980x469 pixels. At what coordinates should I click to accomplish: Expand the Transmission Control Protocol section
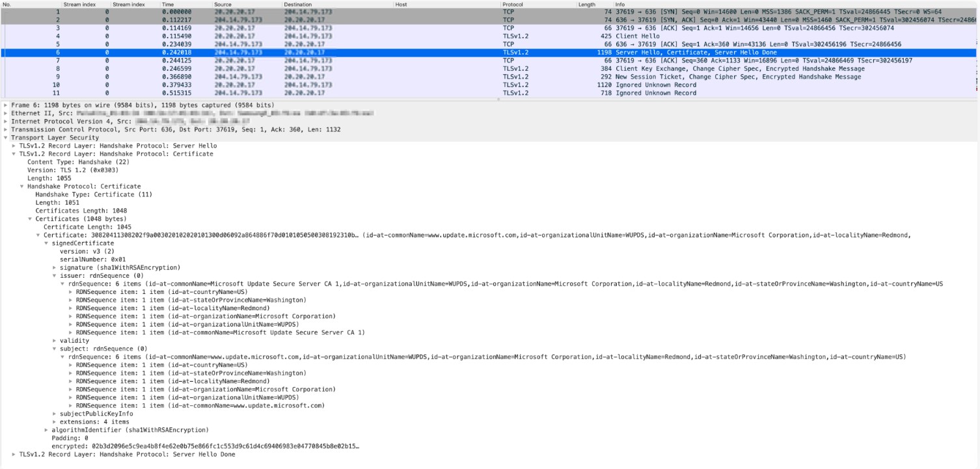(6, 129)
